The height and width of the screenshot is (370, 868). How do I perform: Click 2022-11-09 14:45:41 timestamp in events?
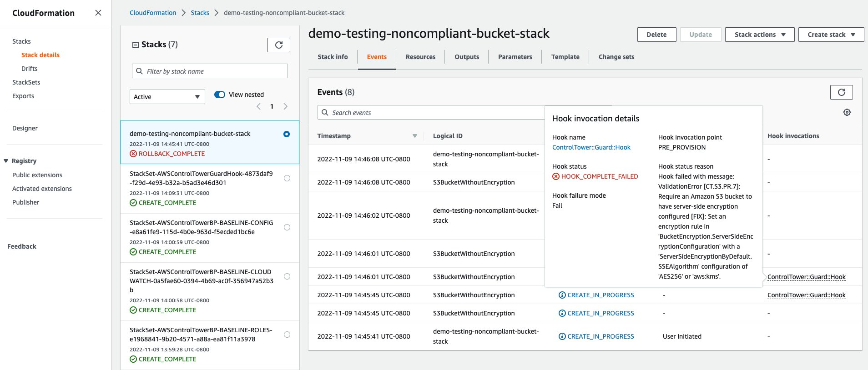[x=363, y=336]
